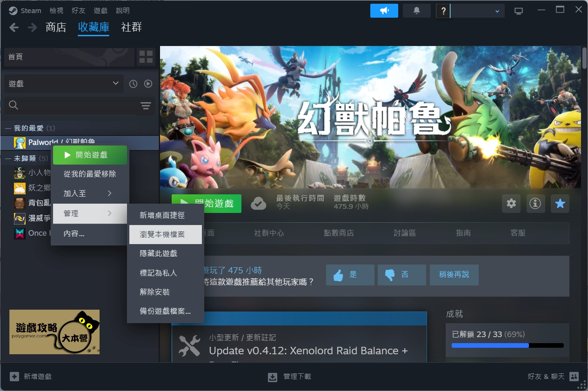Image resolution: width=588 pixels, height=391 pixels.
Task: Go to the 收藏庫 tab
Action: (94, 27)
